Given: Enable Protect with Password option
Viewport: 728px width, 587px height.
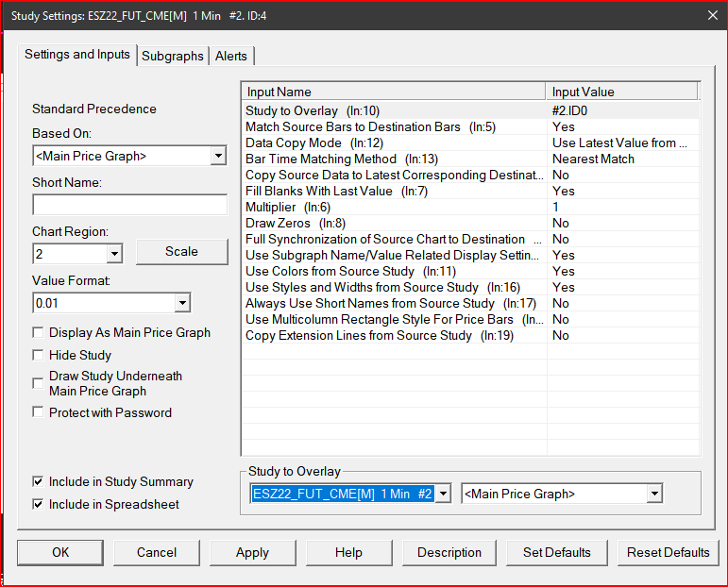Looking at the screenshot, I should coord(38,412).
